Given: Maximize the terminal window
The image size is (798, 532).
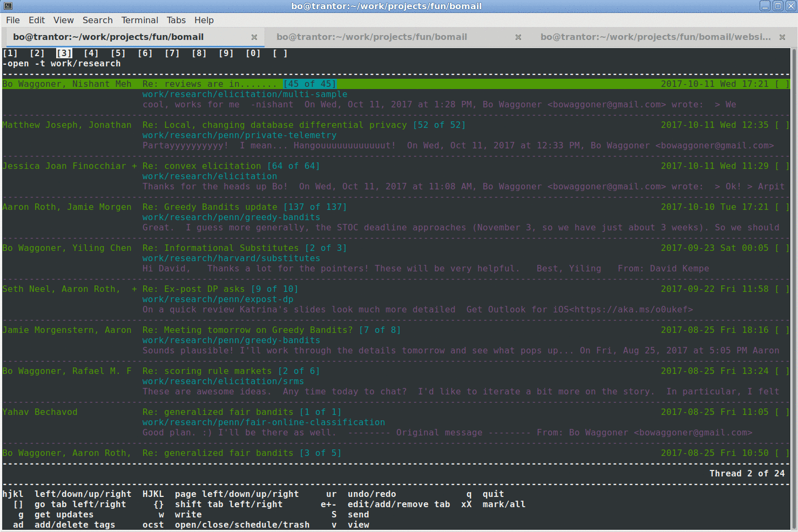Looking at the screenshot, I should coord(778,6).
